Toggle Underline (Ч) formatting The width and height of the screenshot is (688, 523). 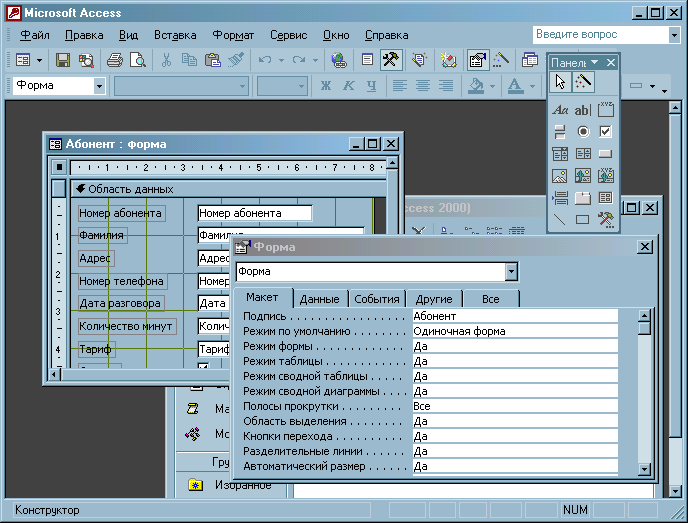pos(372,86)
